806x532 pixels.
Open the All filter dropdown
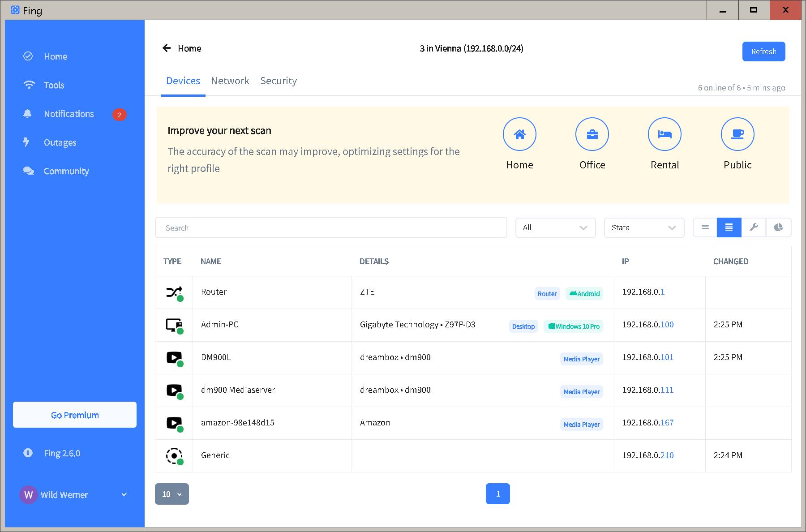pyautogui.click(x=555, y=227)
